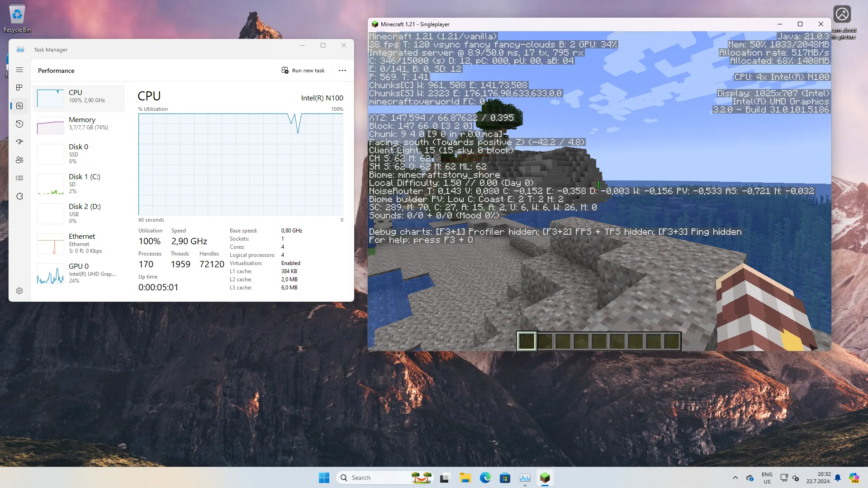The height and width of the screenshot is (488, 868).
Task: Click Run new task button
Action: coord(303,71)
